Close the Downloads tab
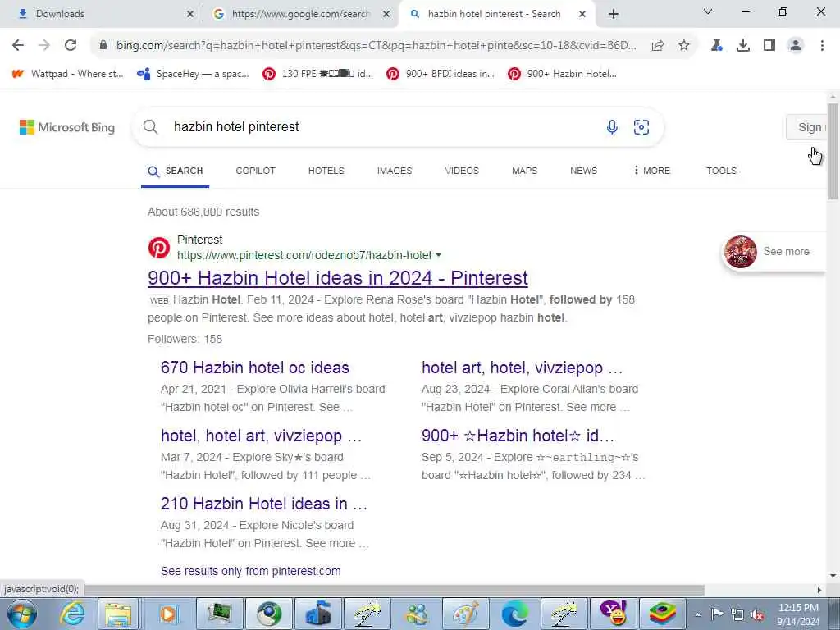Viewport: 840px width, 630px height. (x=190, y=14)
